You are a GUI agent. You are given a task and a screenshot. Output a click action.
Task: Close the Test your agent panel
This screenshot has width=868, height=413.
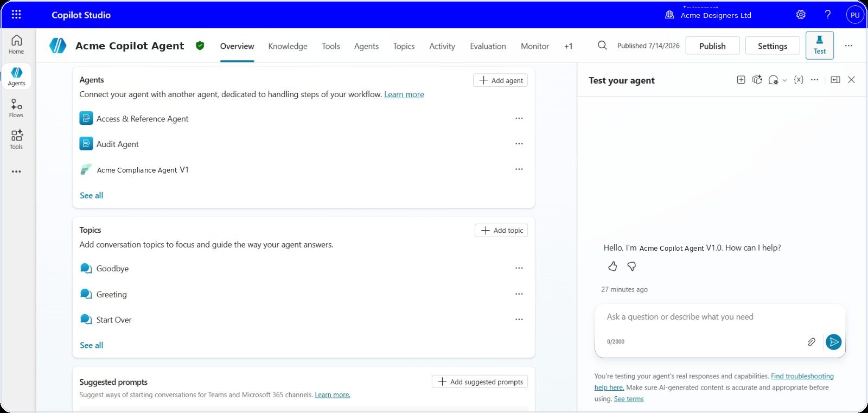852,80
